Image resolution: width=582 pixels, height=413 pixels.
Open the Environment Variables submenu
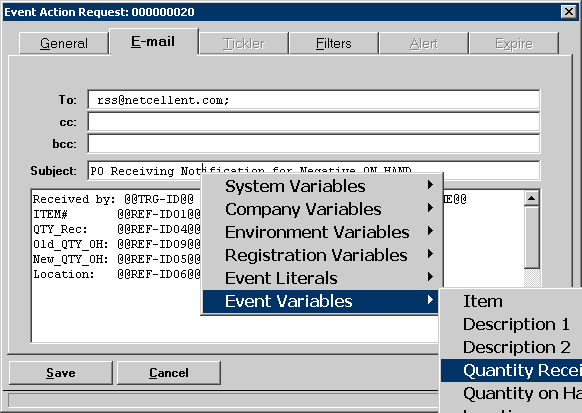point(320,232)
